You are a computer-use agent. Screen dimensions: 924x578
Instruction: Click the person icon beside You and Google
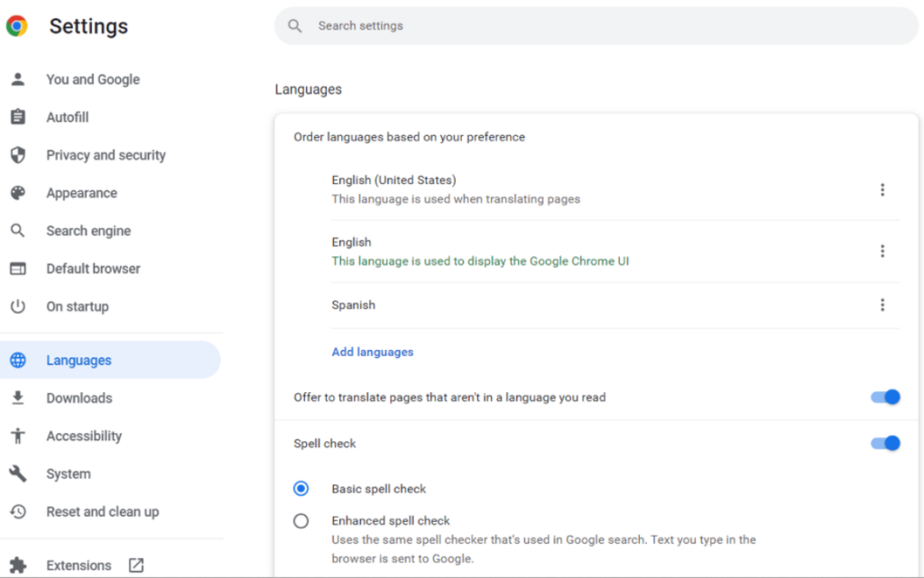pyautogui.click(x=18, y=78)
